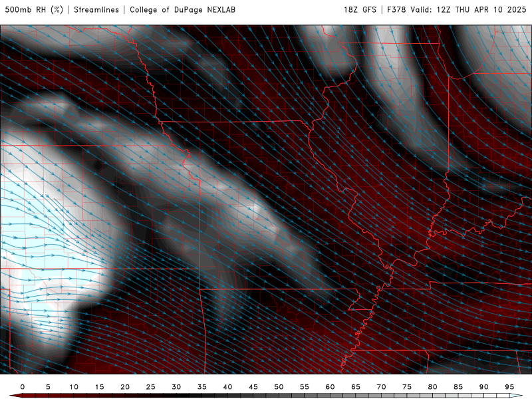Click the 25 label on the legend
The image size is (532, 399).
click(151, 387)
